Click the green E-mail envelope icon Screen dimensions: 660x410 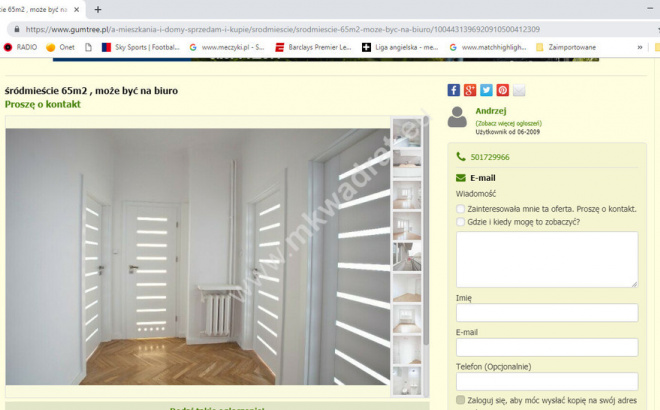pos(461,178)
